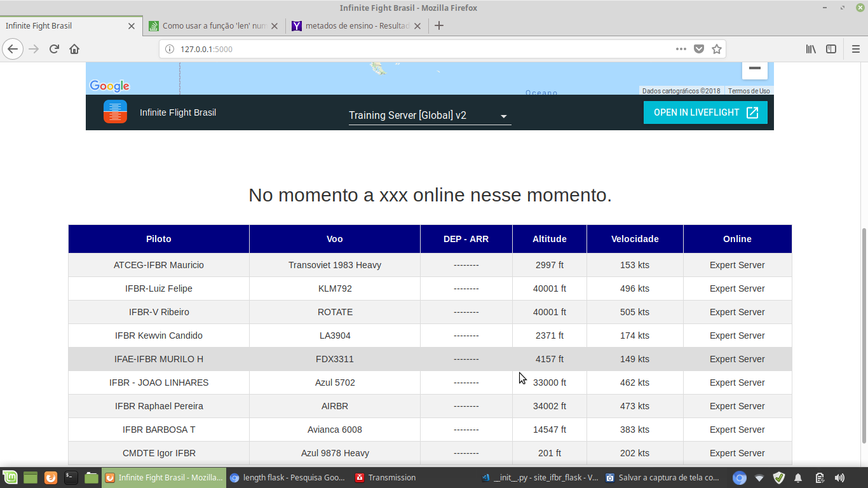Zoom out the map with minus button

[x=754, y=68]
